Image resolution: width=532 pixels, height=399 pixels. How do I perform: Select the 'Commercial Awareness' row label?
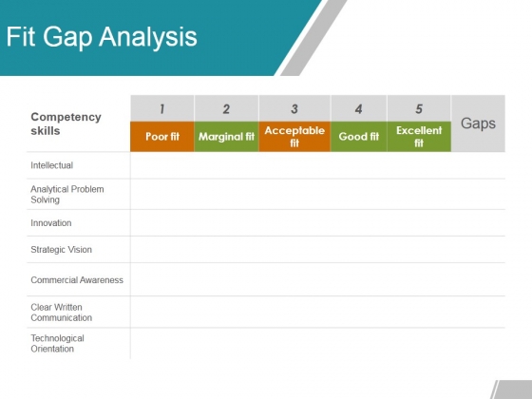pos(77,280)
